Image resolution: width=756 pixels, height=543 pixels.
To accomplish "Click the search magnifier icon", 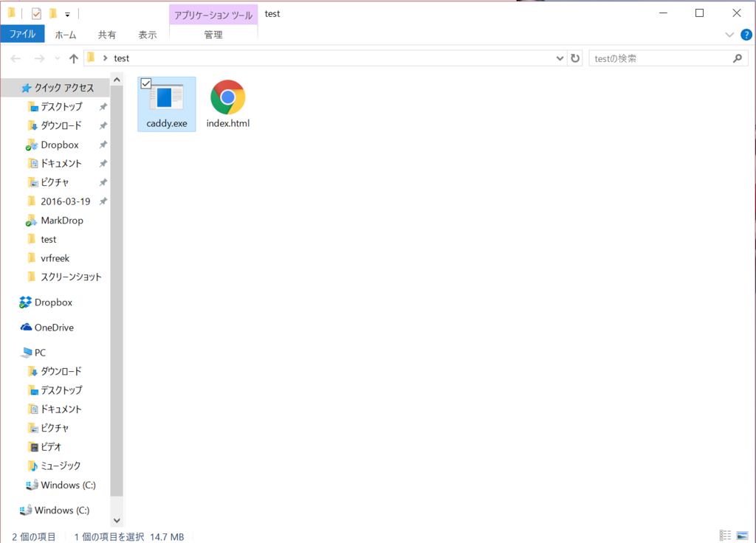I will coord(738,58).
